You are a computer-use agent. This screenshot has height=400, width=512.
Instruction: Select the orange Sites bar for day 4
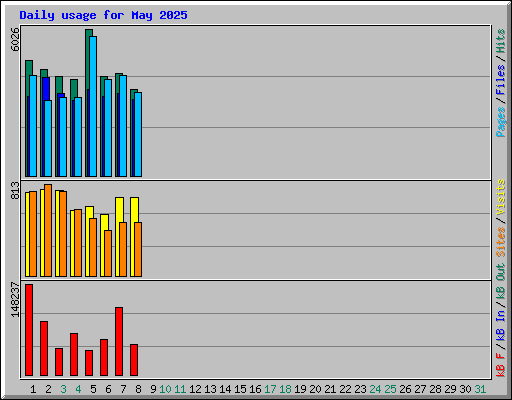(x=78, y=243)
